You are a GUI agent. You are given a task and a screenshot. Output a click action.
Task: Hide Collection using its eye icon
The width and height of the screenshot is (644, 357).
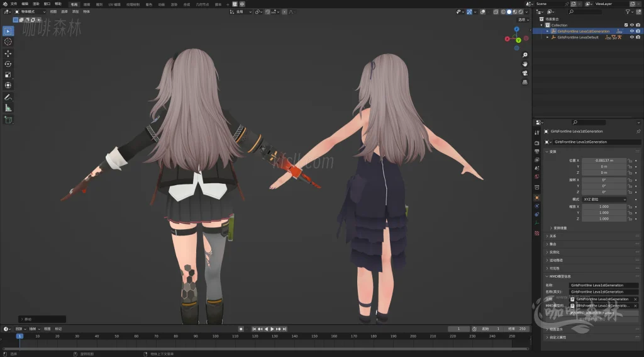click(x=632, y=25)
